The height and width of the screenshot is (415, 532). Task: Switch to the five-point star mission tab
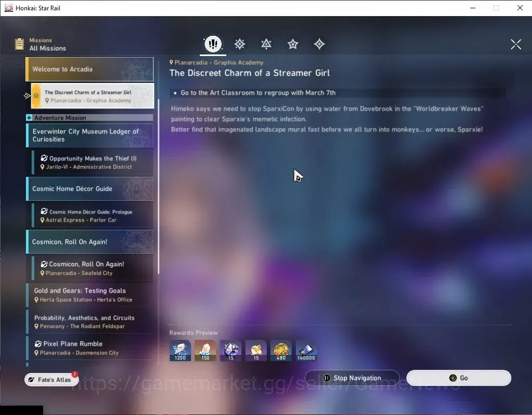(292, 44)
